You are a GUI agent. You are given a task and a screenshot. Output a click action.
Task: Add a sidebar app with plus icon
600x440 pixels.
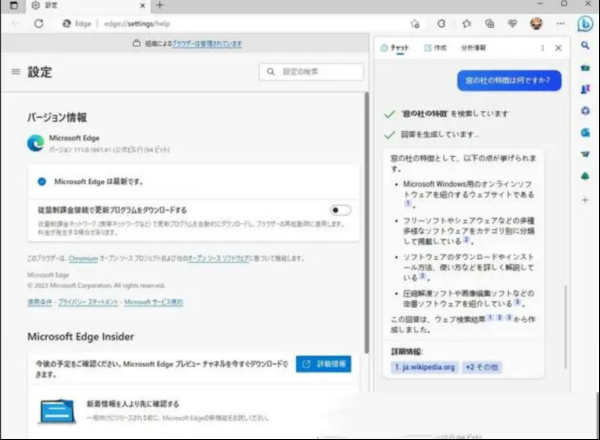585,200
